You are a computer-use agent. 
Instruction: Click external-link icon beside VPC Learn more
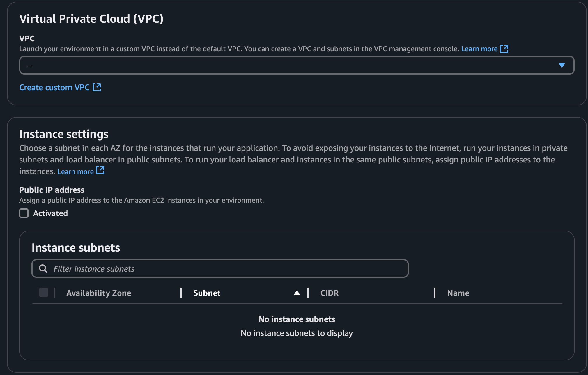click(x=504, y=49)
